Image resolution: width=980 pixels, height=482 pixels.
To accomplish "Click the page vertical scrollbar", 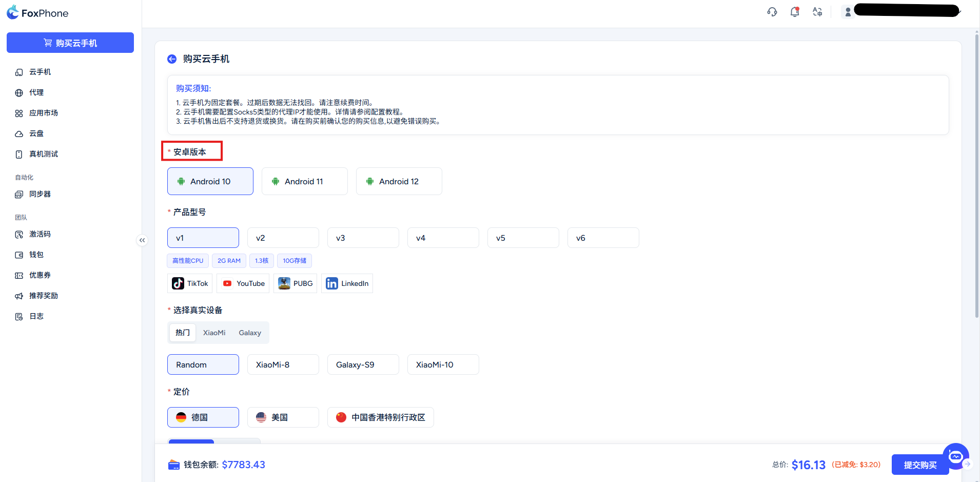I will [x=976, y=175].
